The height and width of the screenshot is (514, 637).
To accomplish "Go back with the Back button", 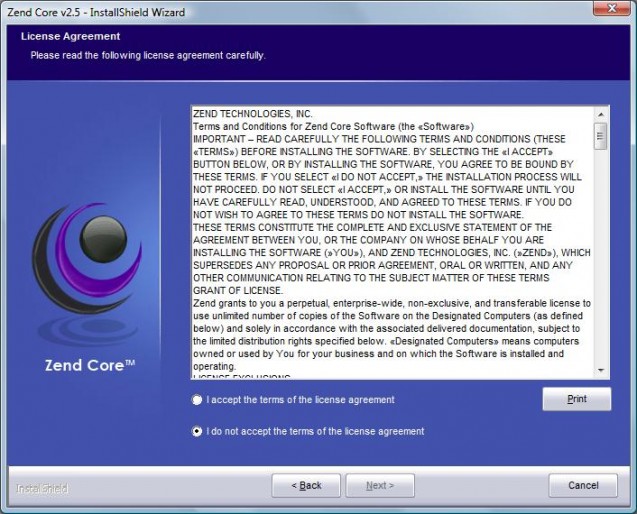I will click(x=306, y=485).
